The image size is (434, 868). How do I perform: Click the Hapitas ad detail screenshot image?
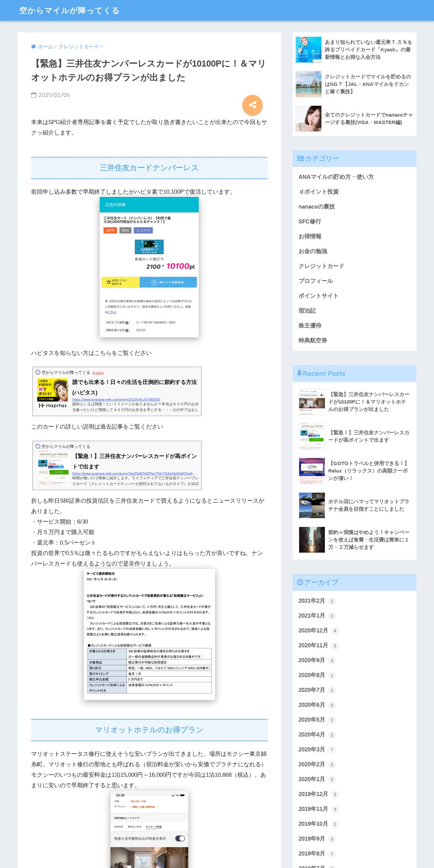[149, 267]
